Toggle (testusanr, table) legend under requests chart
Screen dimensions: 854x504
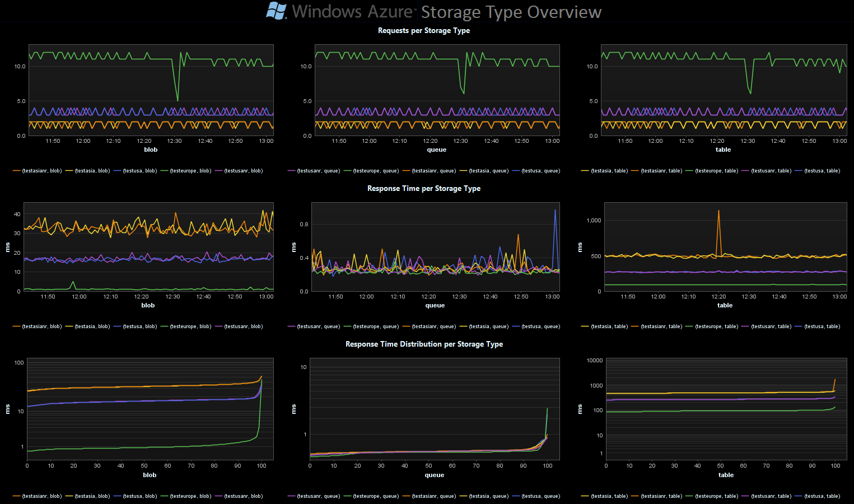pyautogui.click(x=767, y=171)
